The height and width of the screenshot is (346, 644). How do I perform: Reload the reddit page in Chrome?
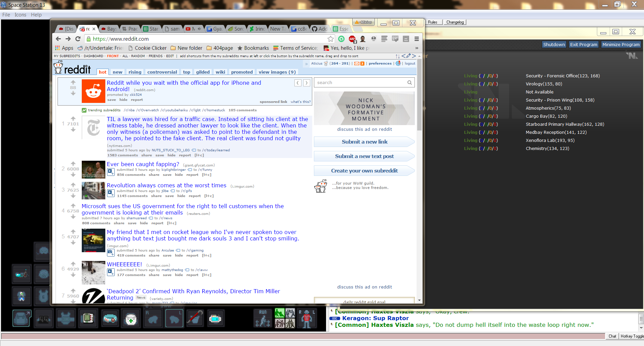point(78,39)
